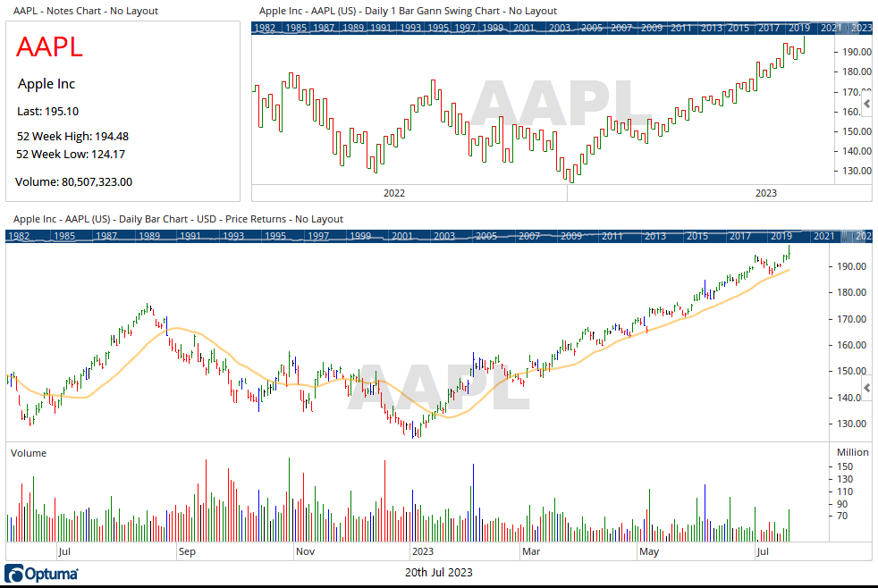Jump to 1991 on Gann Swing timeline
878x588 pixels.
pyautogui.click(x=381, y=28)
